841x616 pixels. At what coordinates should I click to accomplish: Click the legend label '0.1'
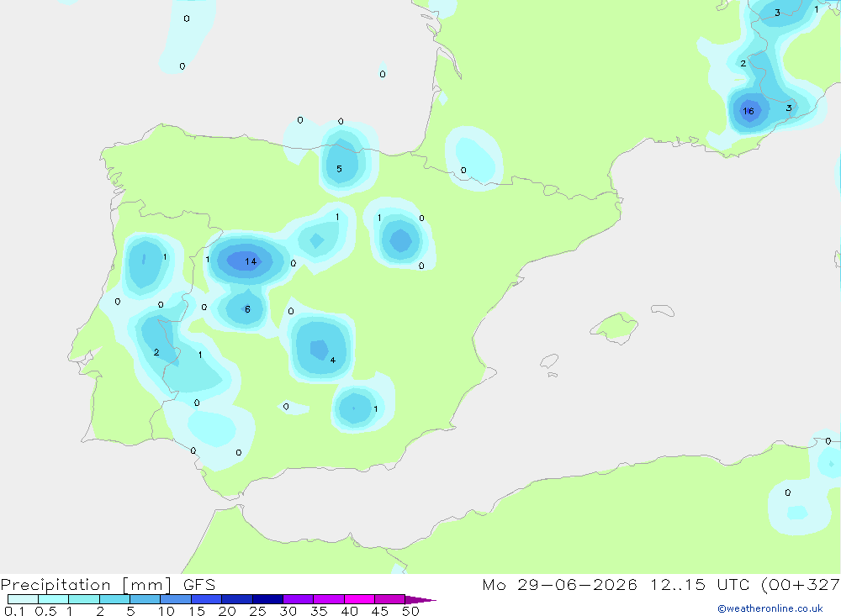[x=14, y=611]
